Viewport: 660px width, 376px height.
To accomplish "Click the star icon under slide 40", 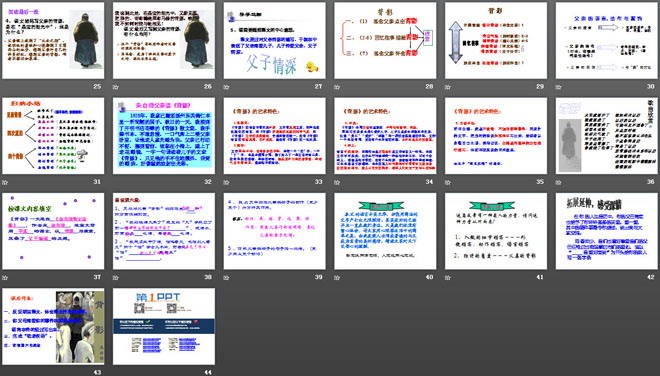I will [x=337, y=278].
